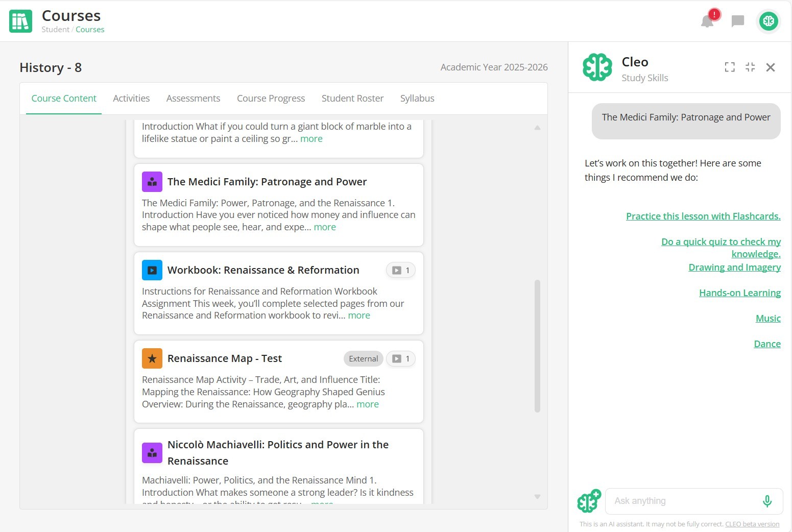This screenshot has width=792, height=532.
Task: Open the Course Progress tab
Action: (271, 99)
